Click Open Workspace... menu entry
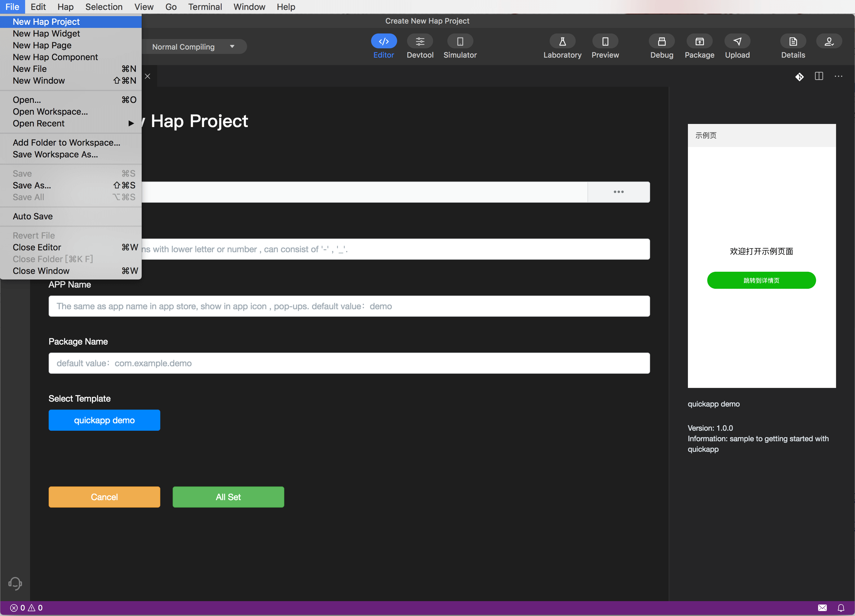This screenshot has width=855, height=616. tap(71, 112)
